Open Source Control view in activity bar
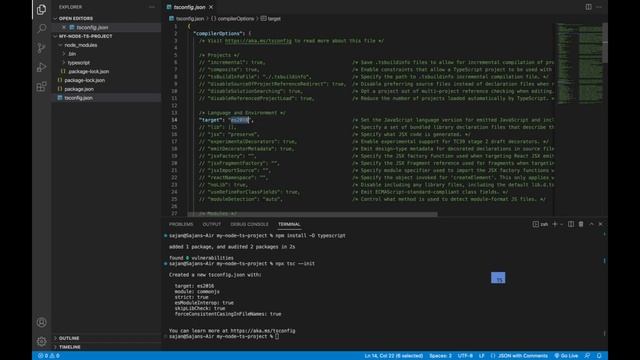Screen dimensions: 640x360 [41, 48]
